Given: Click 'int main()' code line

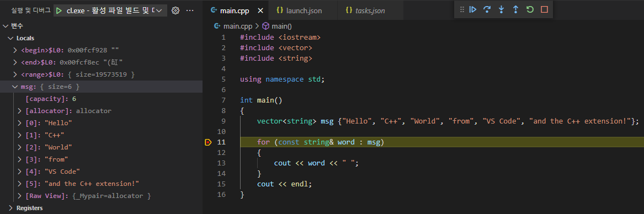Looking at the screenshot, I should pyautogui.click(x=261, y=100).
